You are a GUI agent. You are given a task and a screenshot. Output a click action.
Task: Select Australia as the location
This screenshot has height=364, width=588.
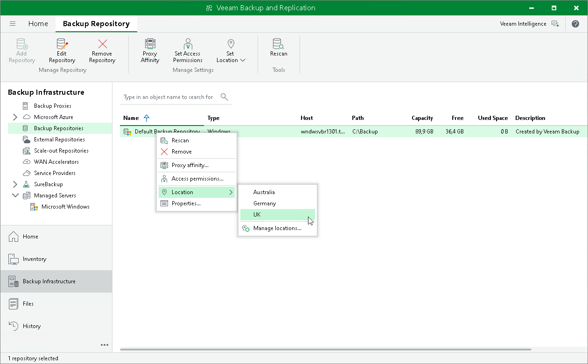pyautogui.click(x=278, y=192)
